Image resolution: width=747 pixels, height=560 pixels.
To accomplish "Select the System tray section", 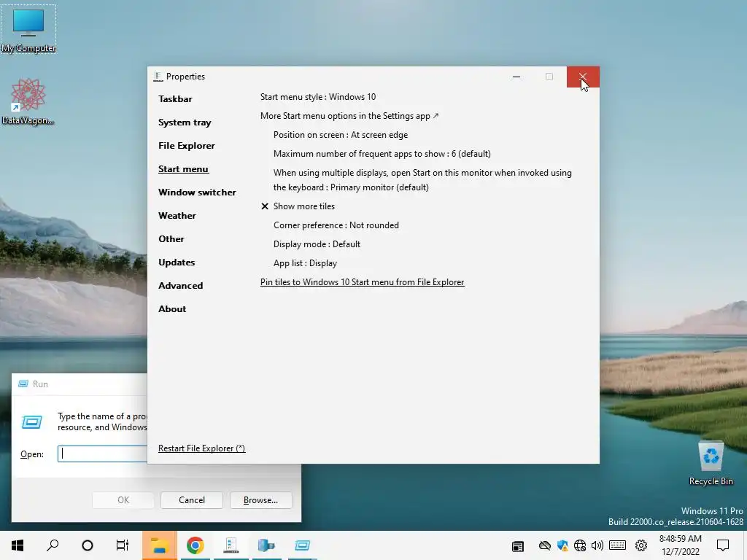I will (x=185, y=122).
